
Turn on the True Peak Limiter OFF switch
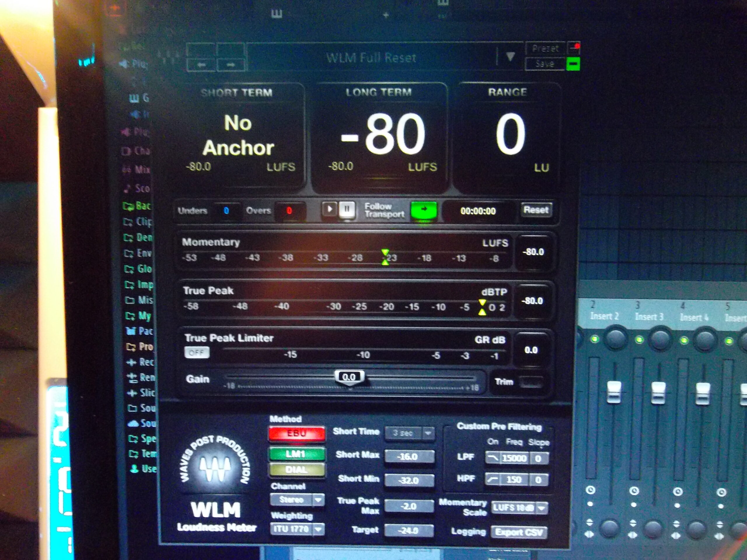[x=197, y=352]
